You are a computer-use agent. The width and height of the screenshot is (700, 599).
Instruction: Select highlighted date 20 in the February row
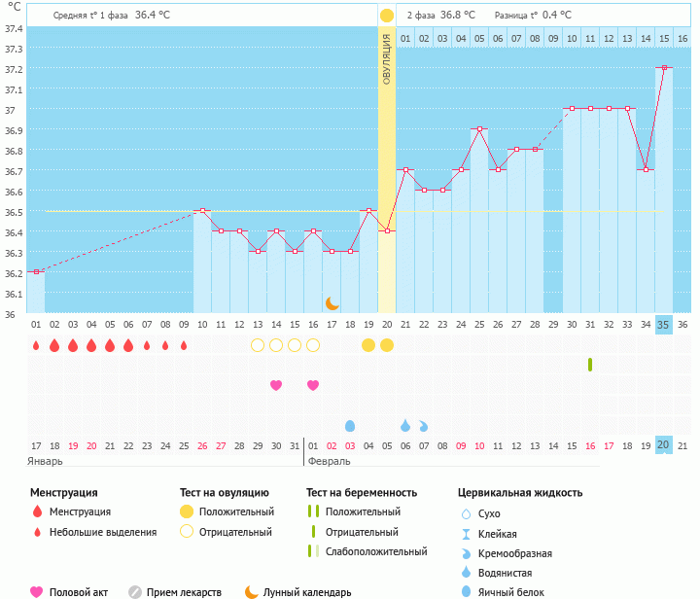click(x=663, y=444)
